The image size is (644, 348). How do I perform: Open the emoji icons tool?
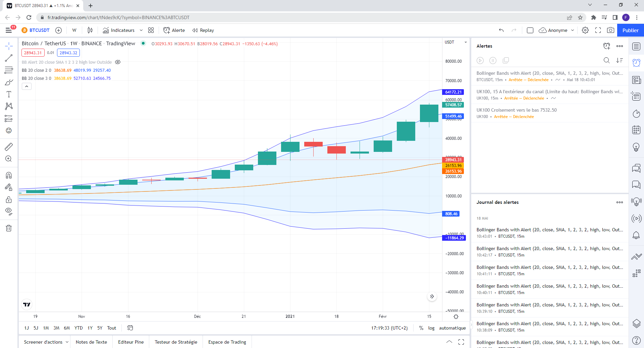point(9,130)
